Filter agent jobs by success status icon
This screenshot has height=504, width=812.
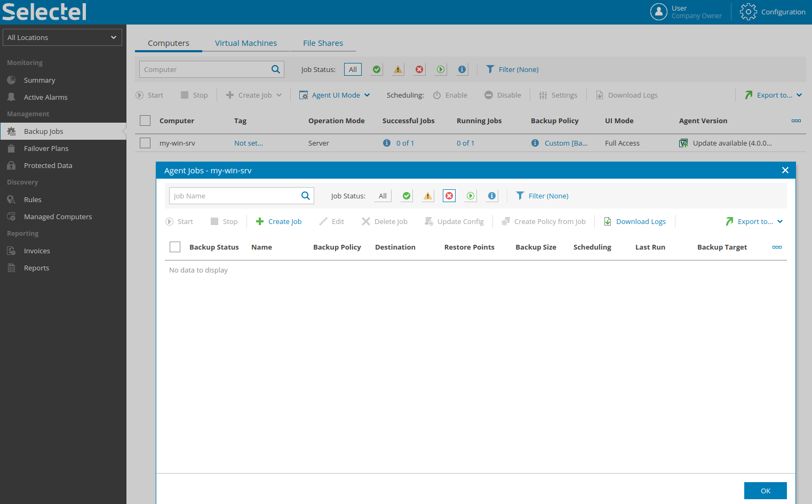[407, 196]
